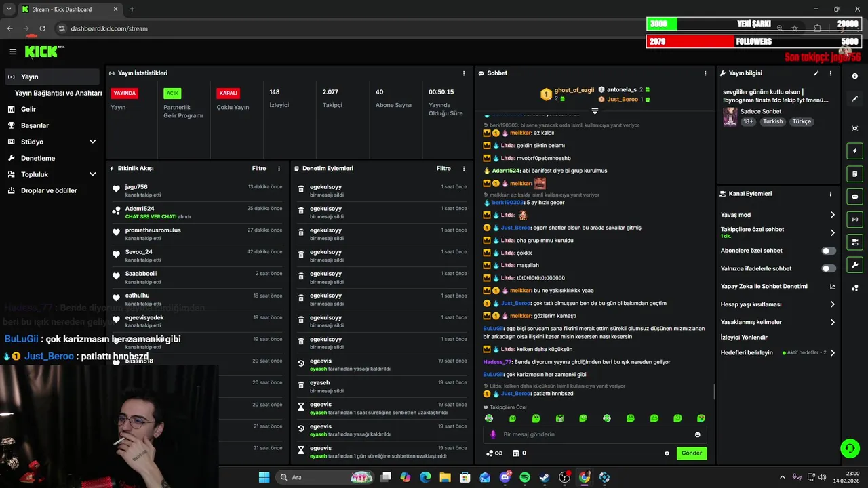The width and height of the screenshot is (868, 488).
Task: Click the green Gönder button
Action: 692,453
